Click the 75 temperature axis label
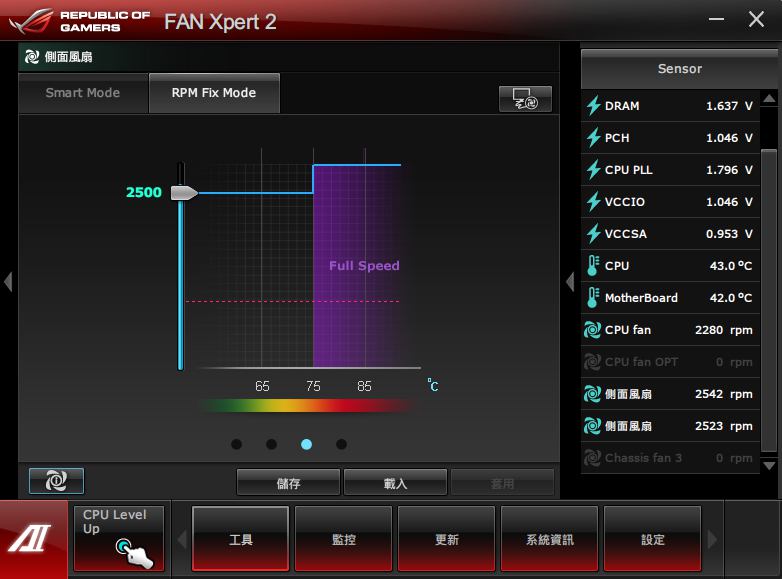 (313, 386)
